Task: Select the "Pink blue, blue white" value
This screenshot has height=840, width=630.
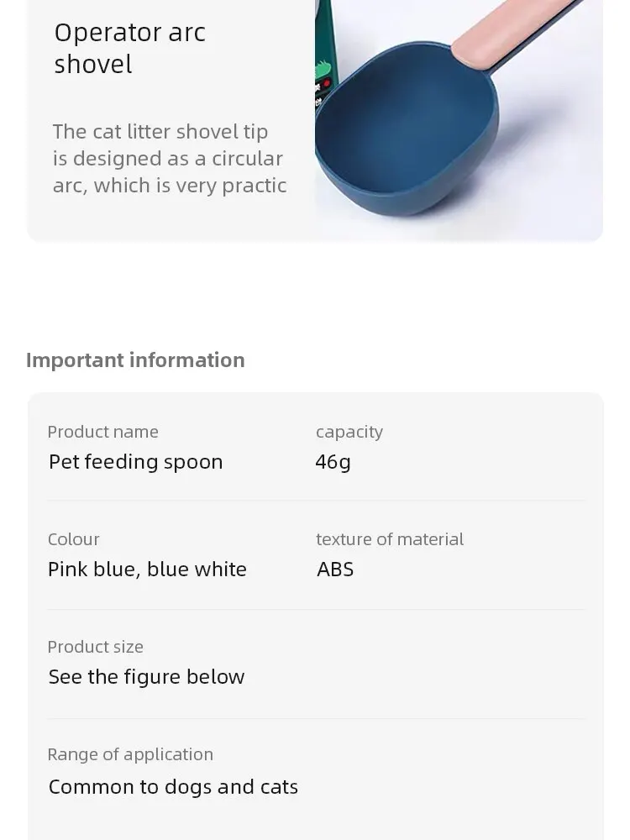Action: click(x=147, y=570)
